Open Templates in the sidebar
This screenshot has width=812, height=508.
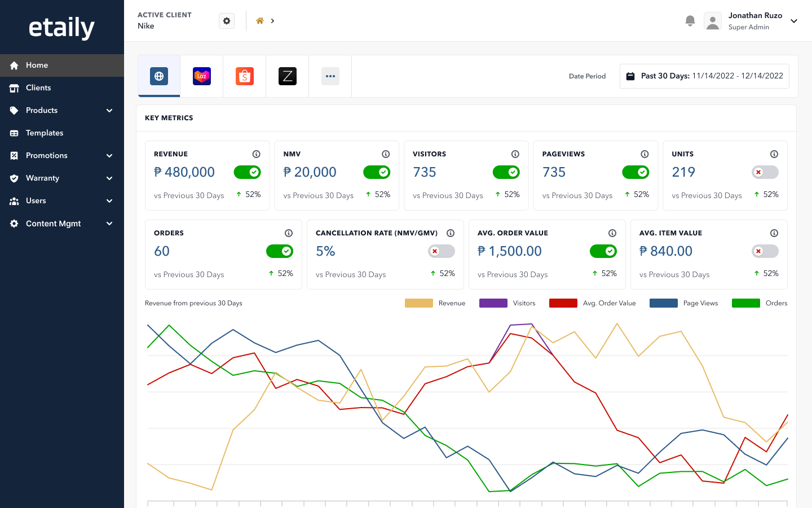pos(45,133)
